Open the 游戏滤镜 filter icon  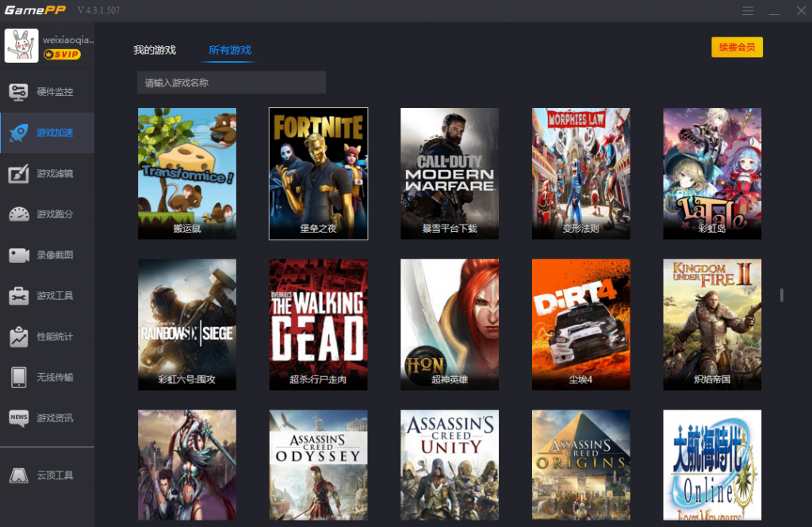[19, 174]
